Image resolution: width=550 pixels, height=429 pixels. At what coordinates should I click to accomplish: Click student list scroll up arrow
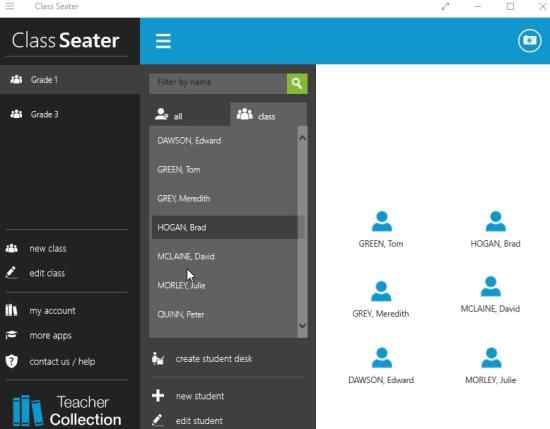[302, 138]
